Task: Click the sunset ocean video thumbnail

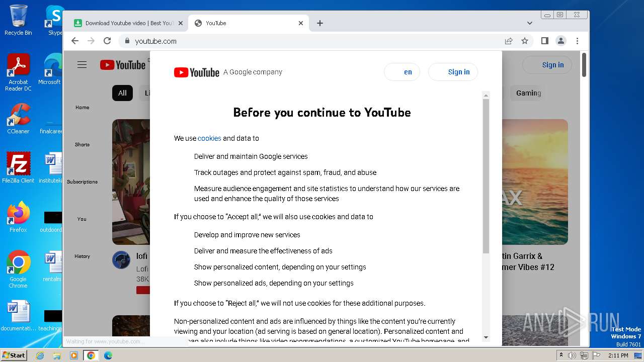Action: tap(535, 182)
